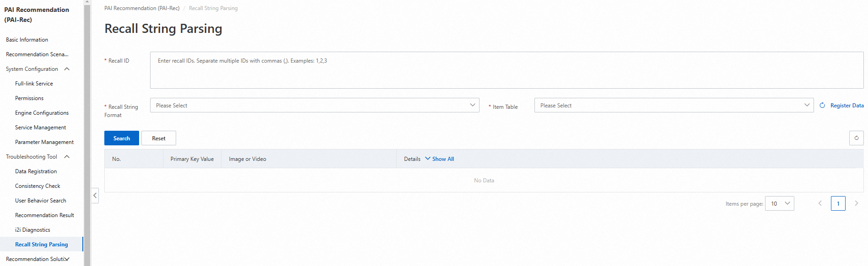Click the table refresh icon button
This screenshot has height=266, width=868.
pyautogui.click(x=856, y=138)
